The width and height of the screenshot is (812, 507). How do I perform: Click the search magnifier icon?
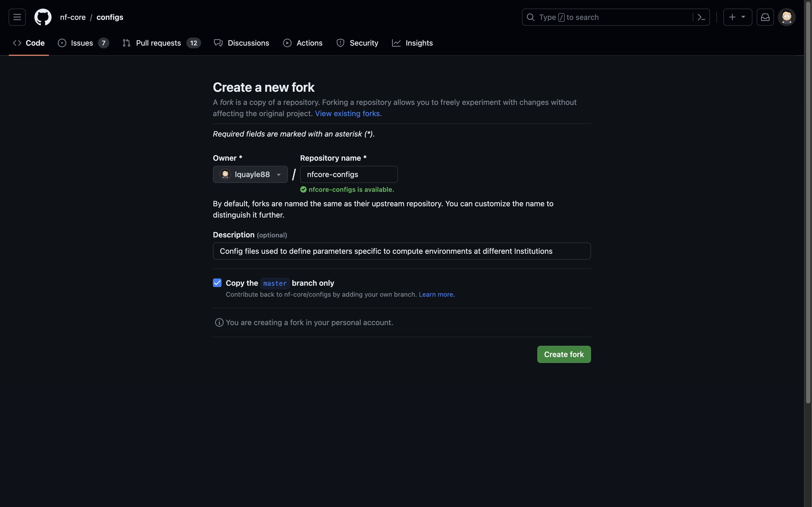[531, 17]
